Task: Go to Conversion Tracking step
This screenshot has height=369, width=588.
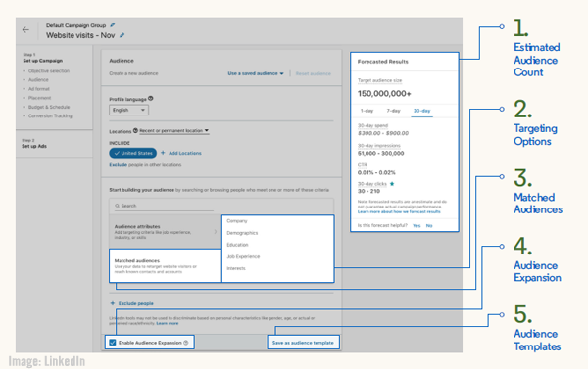Action: [50, 115]
